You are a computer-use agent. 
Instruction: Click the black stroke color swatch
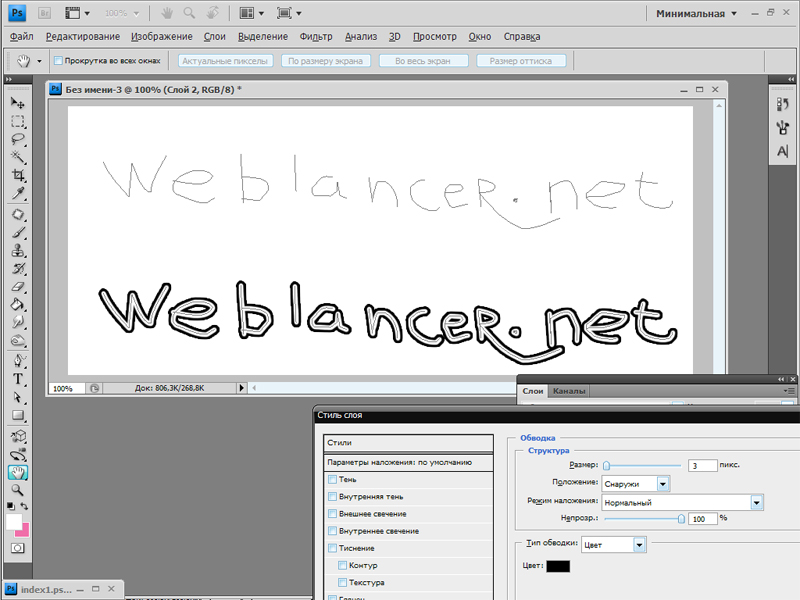click(x=558, y=566)
